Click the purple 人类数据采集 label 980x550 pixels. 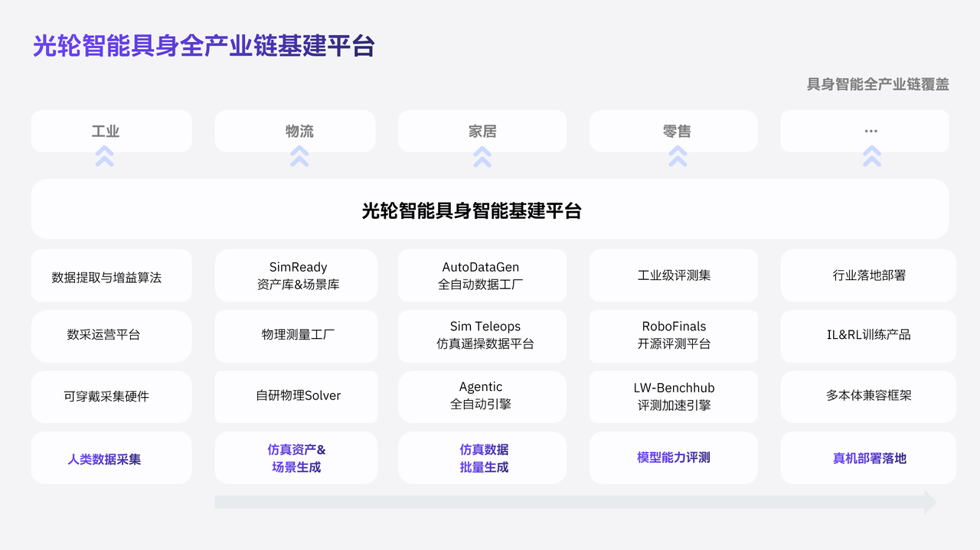tap(104, 459)
